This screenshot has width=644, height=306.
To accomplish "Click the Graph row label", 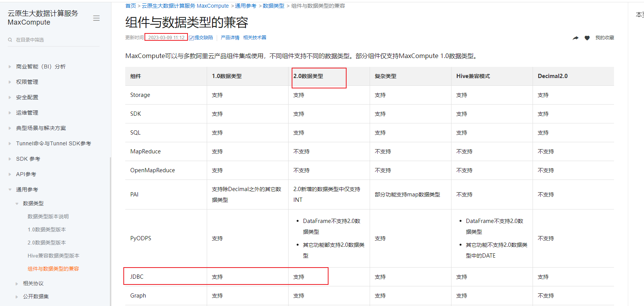I will [x=138, y=296].
